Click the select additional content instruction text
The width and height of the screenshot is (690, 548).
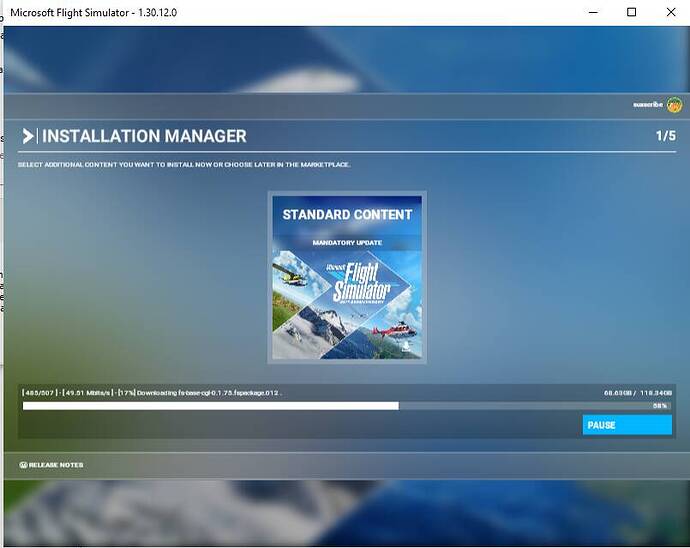point(184,165)
